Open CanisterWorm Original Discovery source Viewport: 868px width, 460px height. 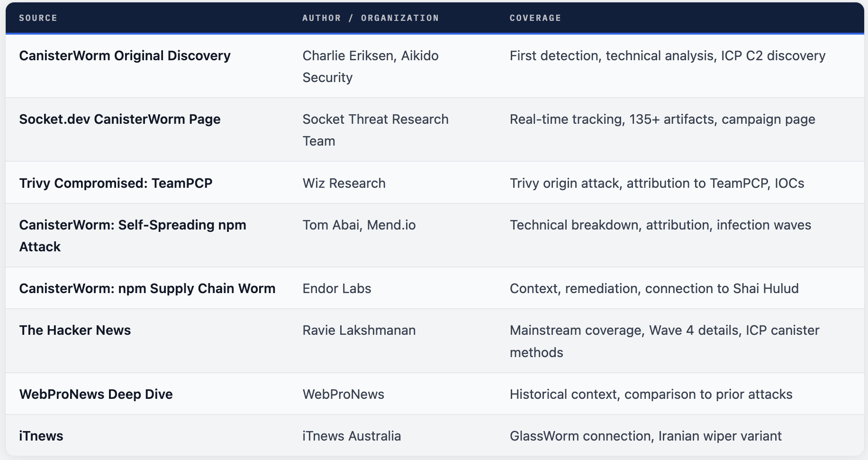tap(125, 56)
